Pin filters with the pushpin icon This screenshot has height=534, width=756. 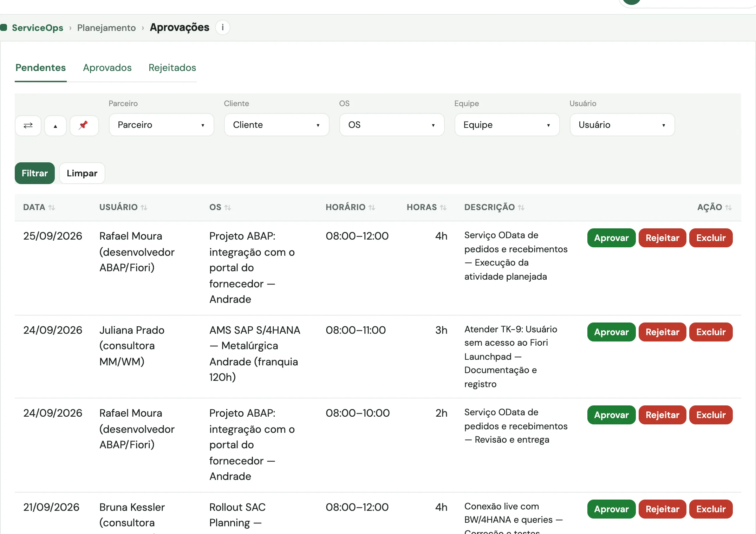(84, 125)
